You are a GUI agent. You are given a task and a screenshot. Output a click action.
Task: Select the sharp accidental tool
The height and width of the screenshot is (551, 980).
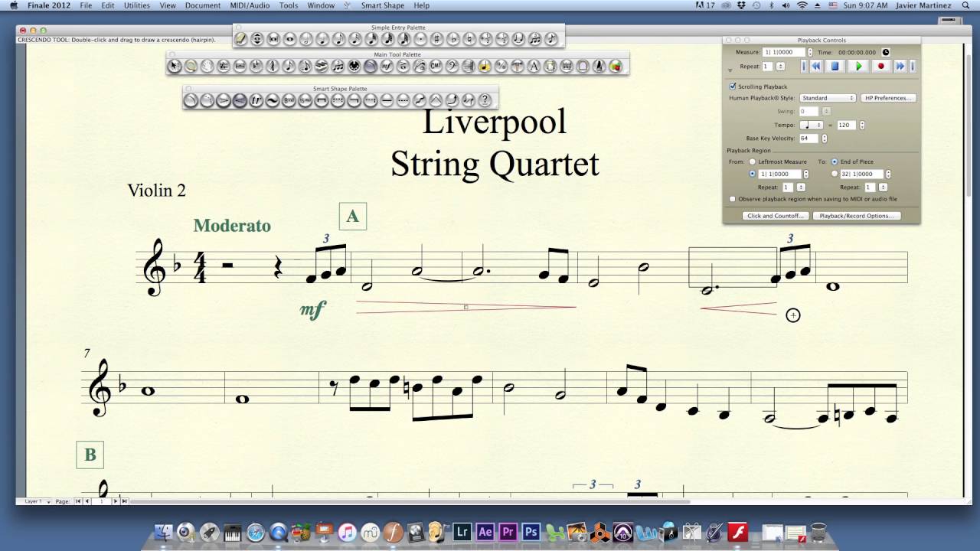(x=436, y=39)
